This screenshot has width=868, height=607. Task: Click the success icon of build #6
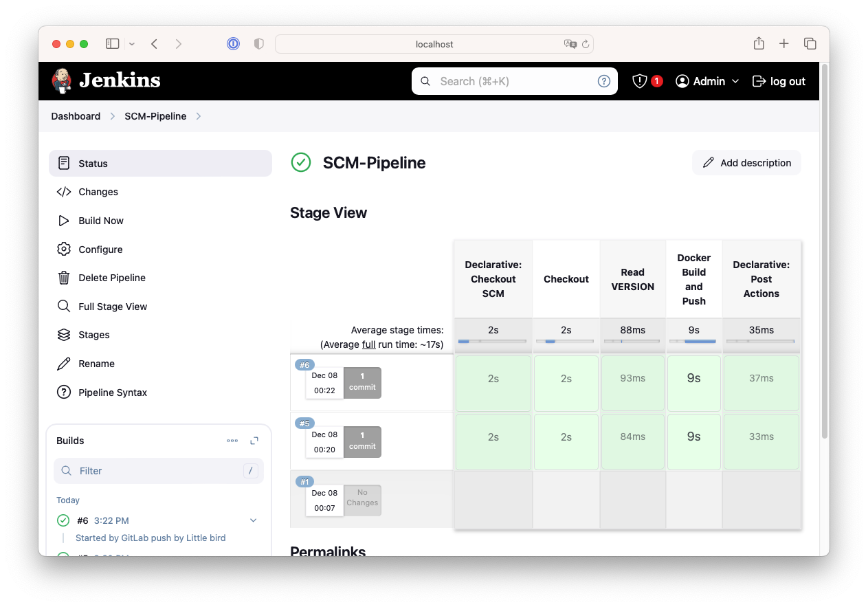(63, 520)
